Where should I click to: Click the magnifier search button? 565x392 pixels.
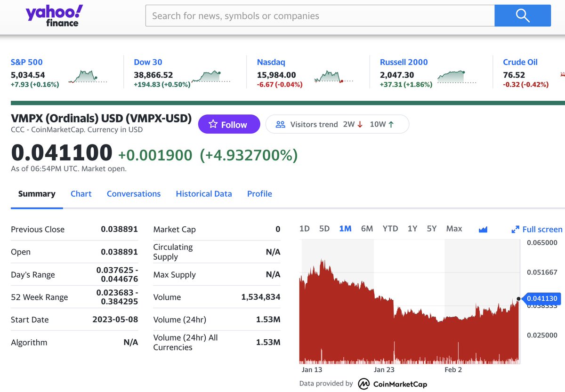[x=523, y=16]
